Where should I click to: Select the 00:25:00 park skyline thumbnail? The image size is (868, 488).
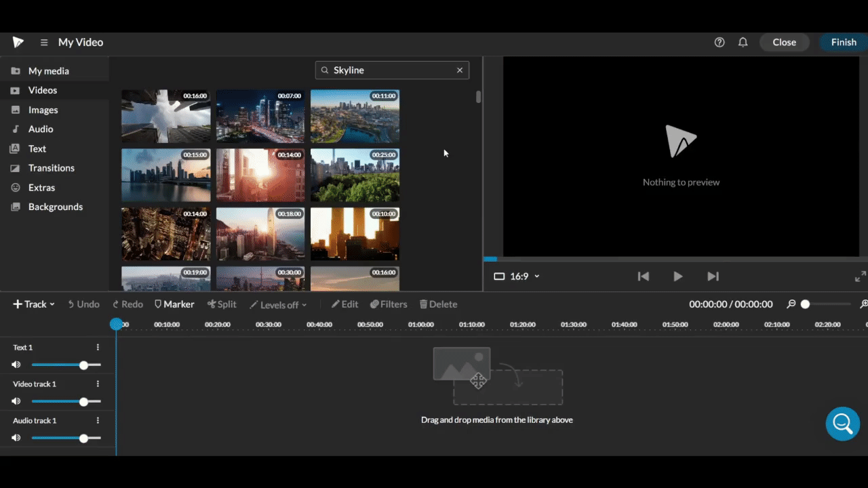point(355,176)
